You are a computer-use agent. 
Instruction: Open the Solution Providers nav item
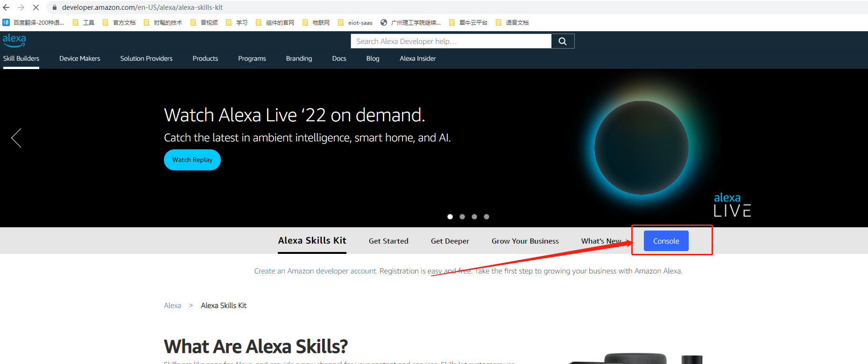[x=147, y=58]
